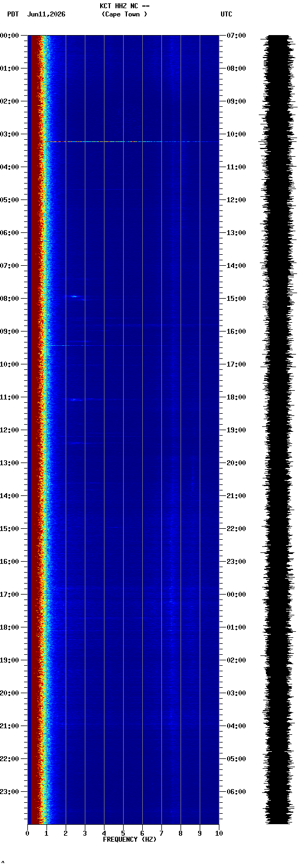Viewport: 302px width, 868px height.
Task: Click the 'PDT' timezone header
Action: [x=13, y=14]
